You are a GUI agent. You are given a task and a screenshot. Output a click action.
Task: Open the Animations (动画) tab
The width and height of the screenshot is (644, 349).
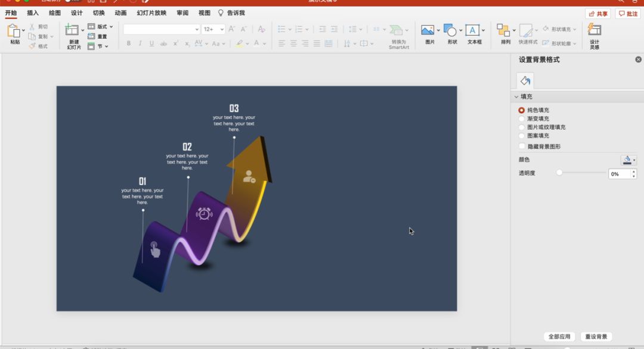[120, 13]
